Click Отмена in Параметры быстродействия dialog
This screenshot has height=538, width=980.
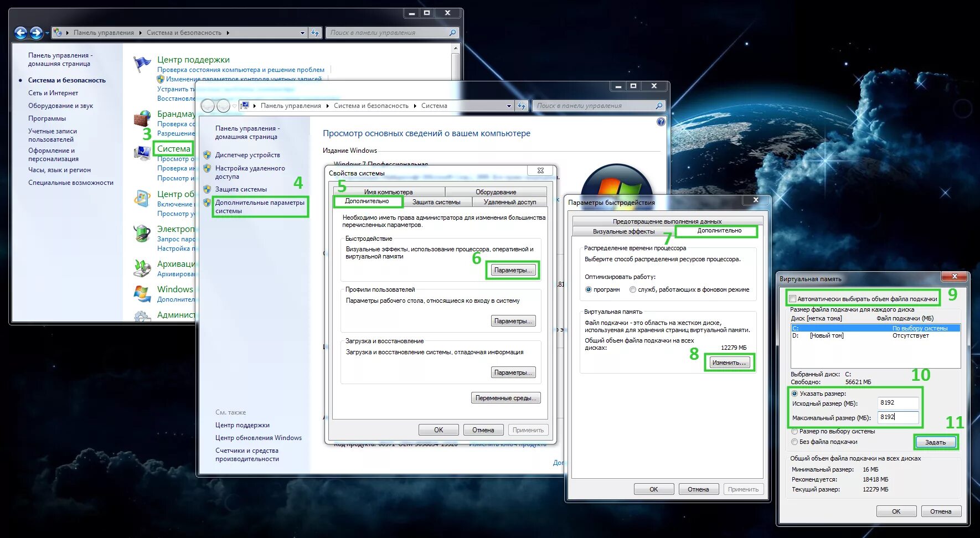click(x=698, y=489)
